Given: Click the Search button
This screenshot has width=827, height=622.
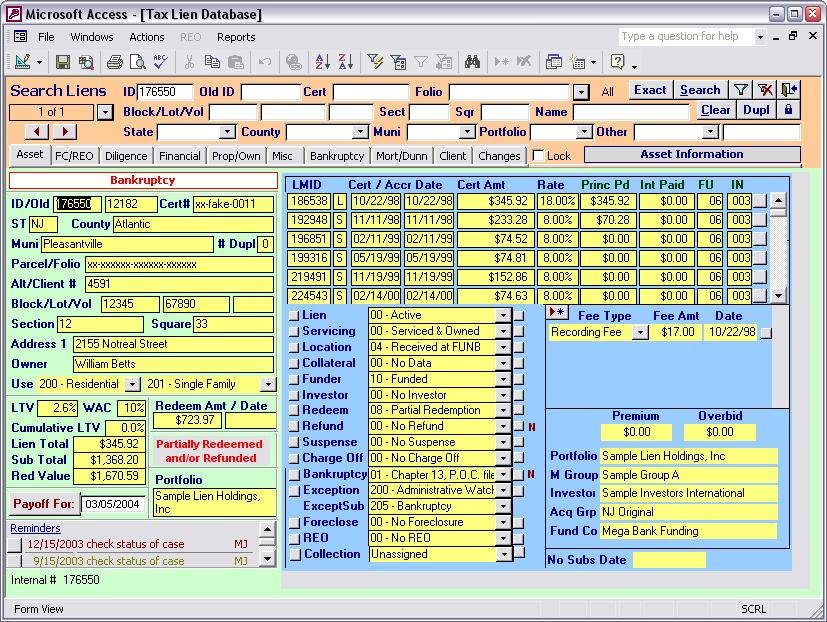Looking at the screenshot, I should (700, 90).
